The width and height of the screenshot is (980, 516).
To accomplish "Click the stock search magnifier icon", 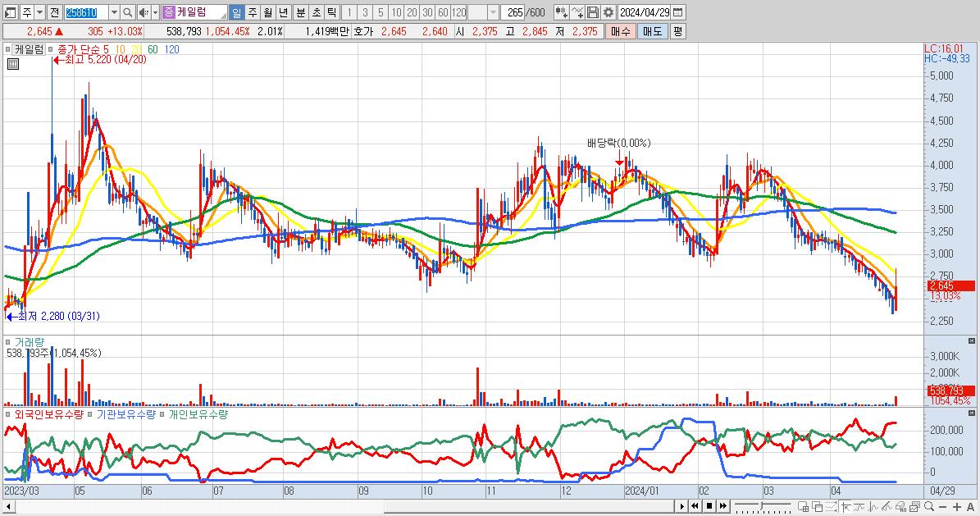I will pos(127,11).
